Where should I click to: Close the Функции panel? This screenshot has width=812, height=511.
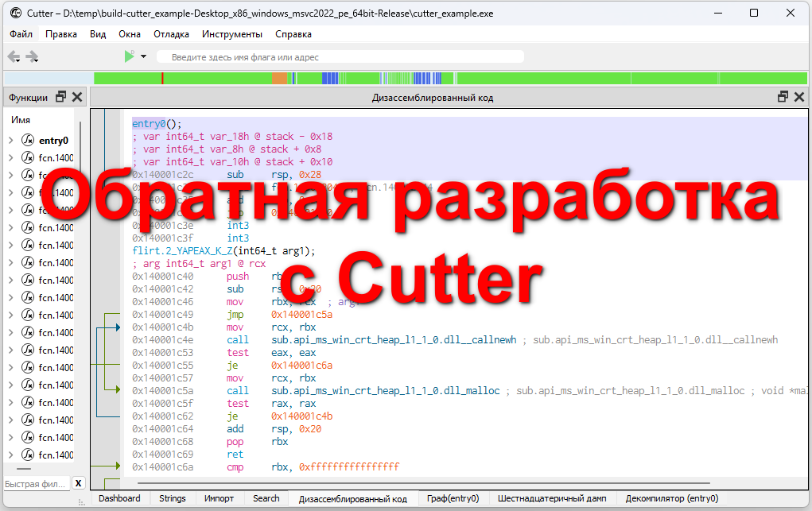tap(76, 96)
